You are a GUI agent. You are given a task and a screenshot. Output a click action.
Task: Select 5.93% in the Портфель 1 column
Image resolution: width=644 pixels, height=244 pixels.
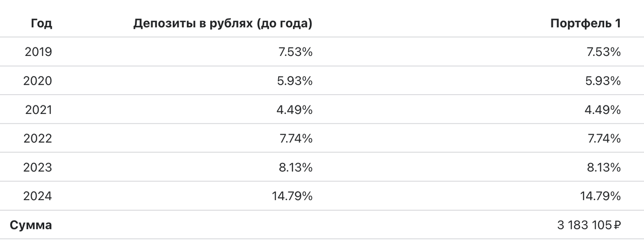coord(604,81)
